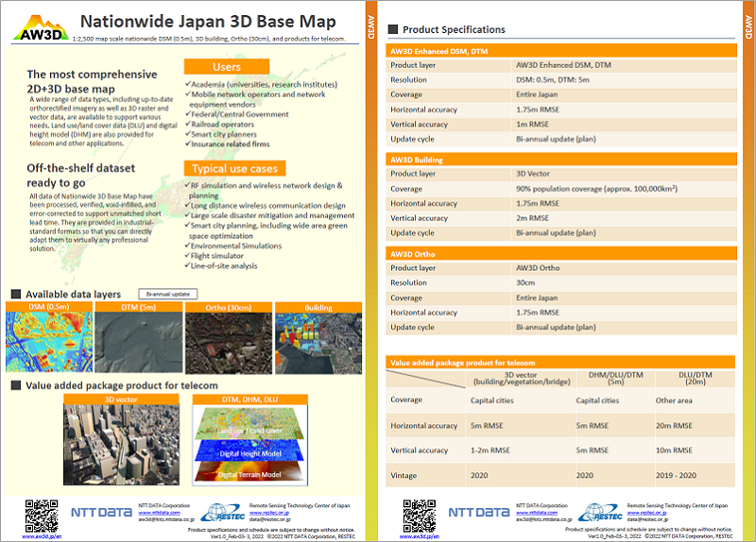Click the black square beside the first-page Value added package heading
Image resolution: width=756 pixels, height=542 pixels.
pyautogui.click(x=16, y=385)
